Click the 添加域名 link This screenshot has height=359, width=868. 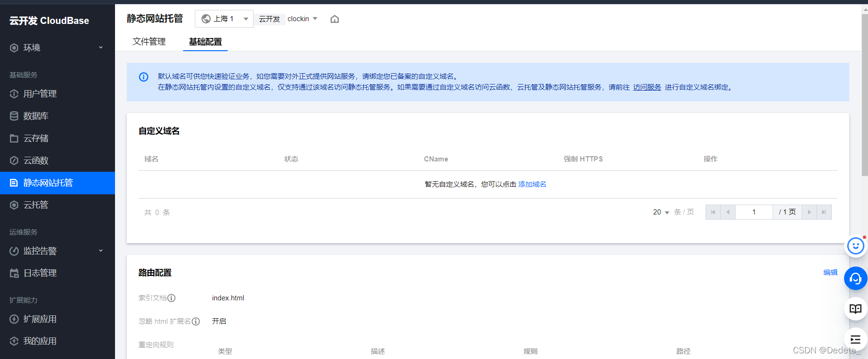(532, 184)
